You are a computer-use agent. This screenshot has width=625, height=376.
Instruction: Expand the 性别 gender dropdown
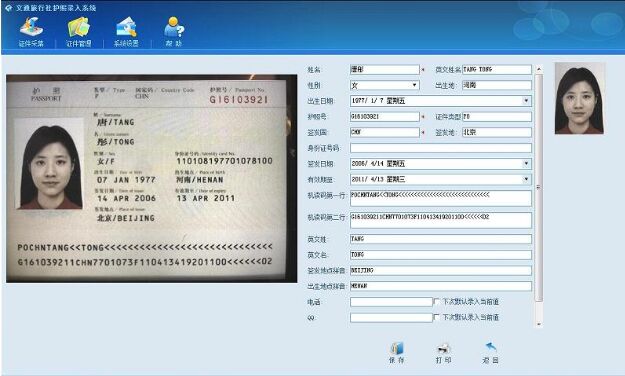[415, 85]
